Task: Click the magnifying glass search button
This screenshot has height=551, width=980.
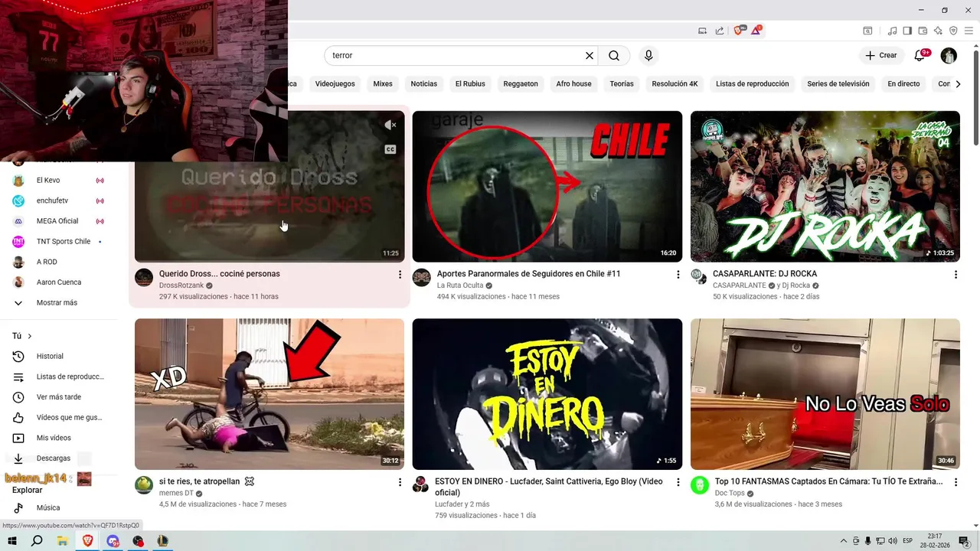Action: (x=614, y=56)
